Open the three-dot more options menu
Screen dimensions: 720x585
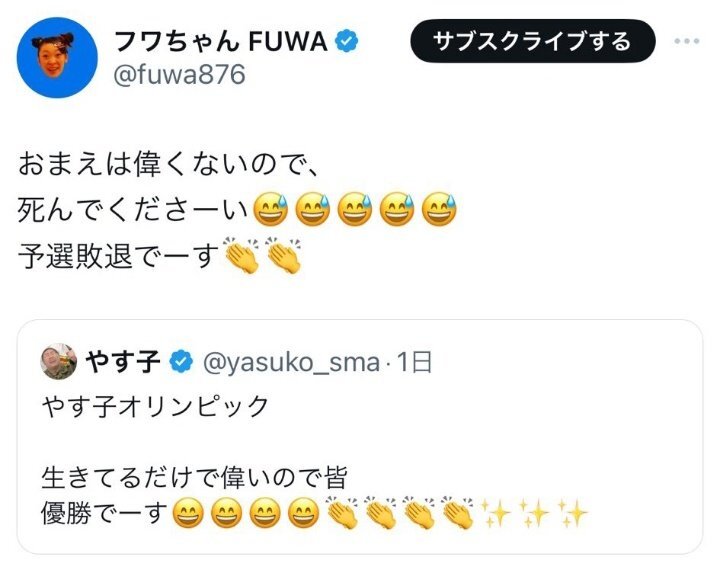pyautogui.click(x=689, y=42)
